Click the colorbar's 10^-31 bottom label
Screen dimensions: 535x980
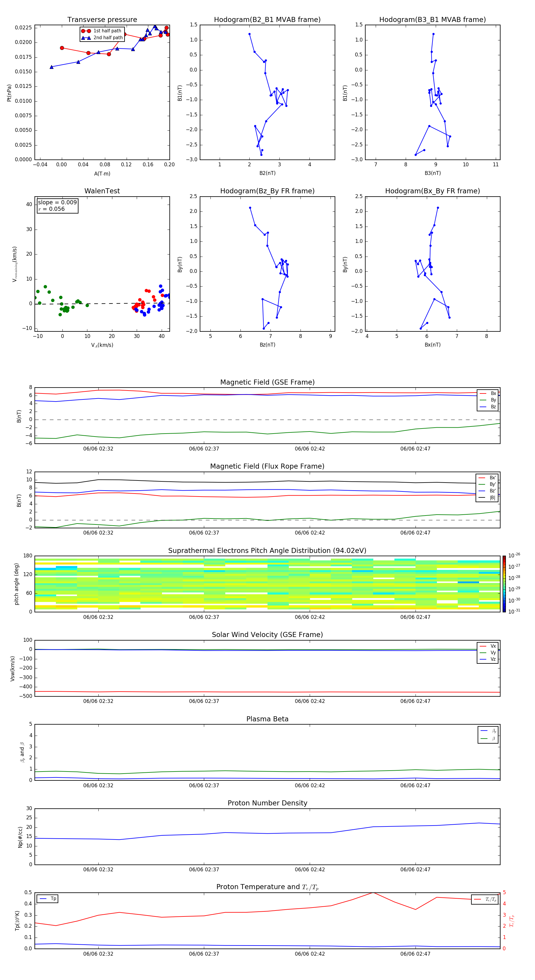tap(514, 611)
